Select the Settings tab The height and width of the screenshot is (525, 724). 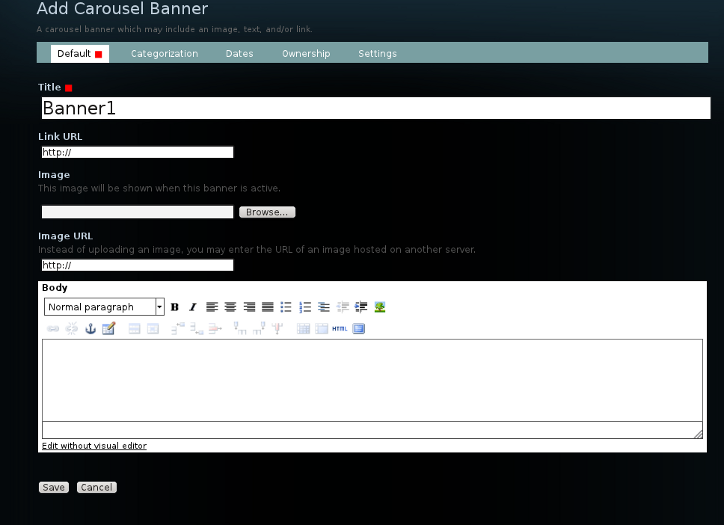click(377, 54)
